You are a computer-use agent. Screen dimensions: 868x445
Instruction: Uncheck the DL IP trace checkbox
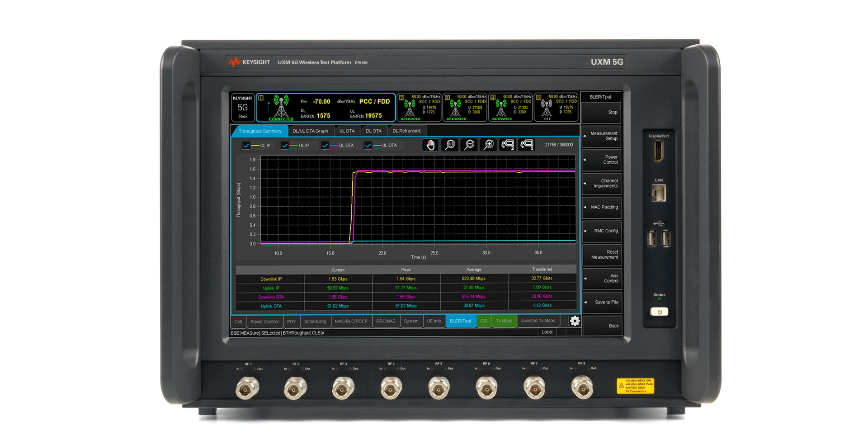246,145
